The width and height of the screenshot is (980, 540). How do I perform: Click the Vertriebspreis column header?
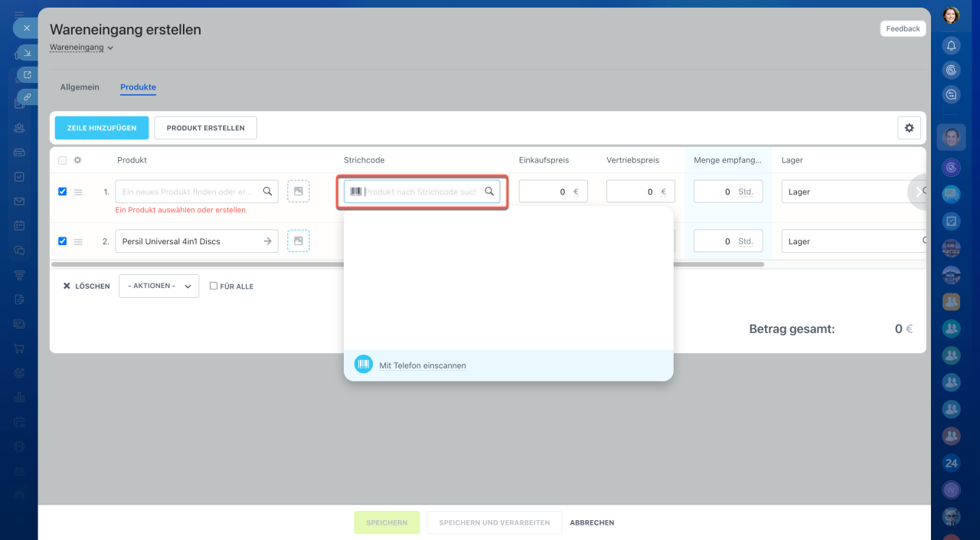pyautogui.click(x=632, y=160)
